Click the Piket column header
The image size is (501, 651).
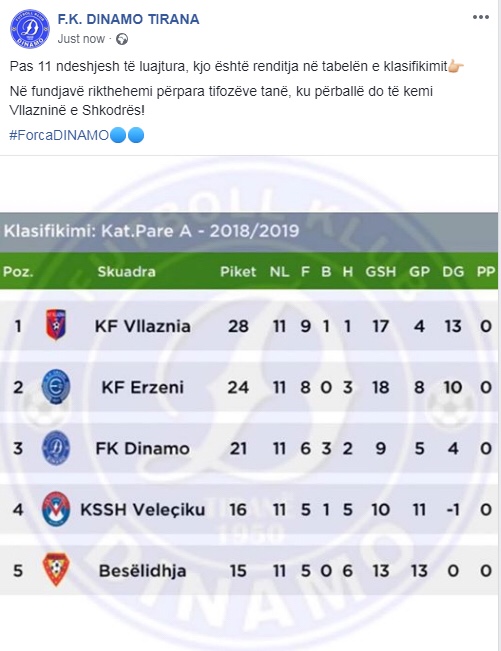[238, 272]
